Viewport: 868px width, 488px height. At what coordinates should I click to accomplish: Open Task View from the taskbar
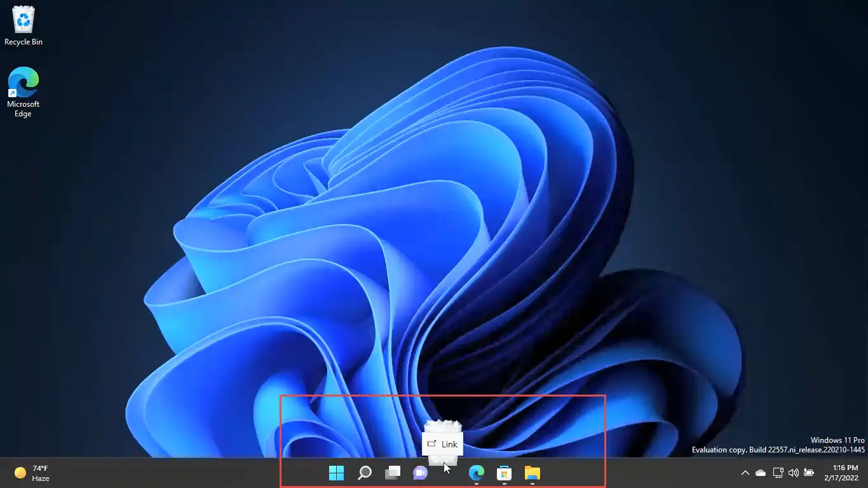coord(393,473)
